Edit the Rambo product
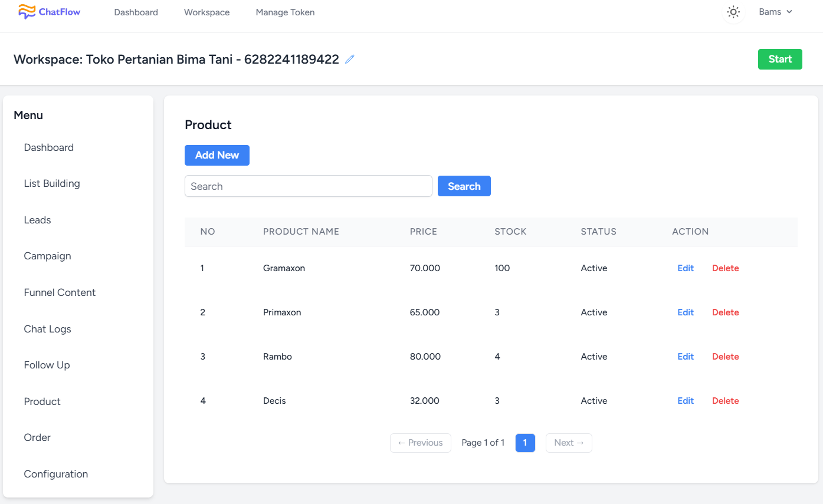Screen dimensions: 823x504 point(686,357)
